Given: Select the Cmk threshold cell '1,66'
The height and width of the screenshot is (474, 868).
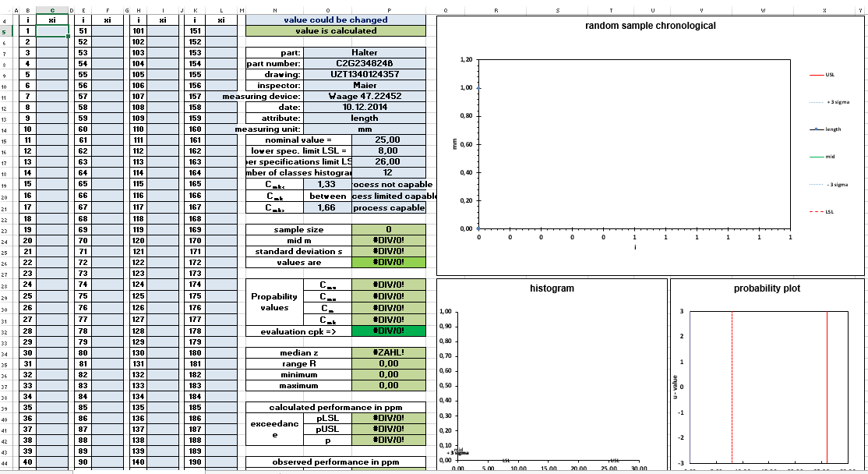Looking at the screenshot, I should 327,207.
